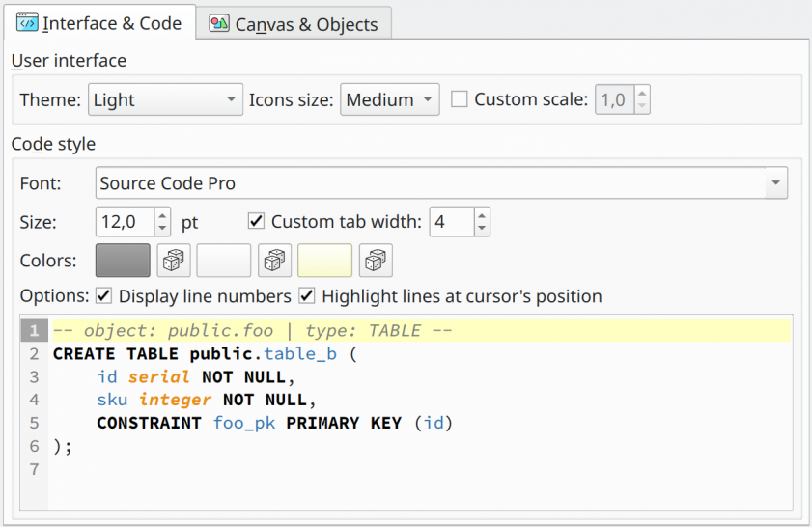
Task: Pick the gray line numbers color swatch
Action: tap(123, 261)
